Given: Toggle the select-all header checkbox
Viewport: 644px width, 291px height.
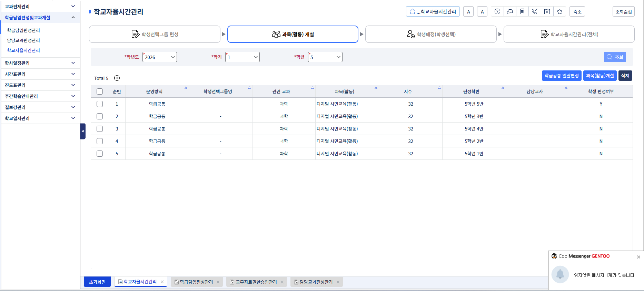Looking at the screenshot, I should pos(100,91).
